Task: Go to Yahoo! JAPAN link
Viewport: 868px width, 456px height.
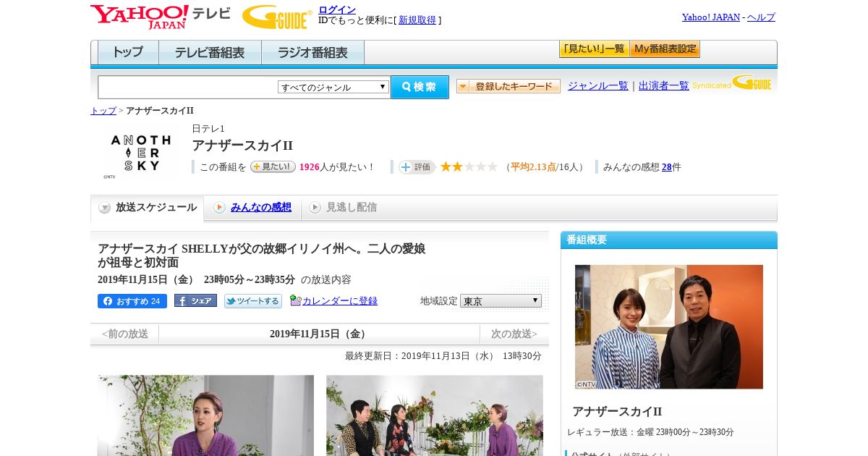Action: click(710, 17)
